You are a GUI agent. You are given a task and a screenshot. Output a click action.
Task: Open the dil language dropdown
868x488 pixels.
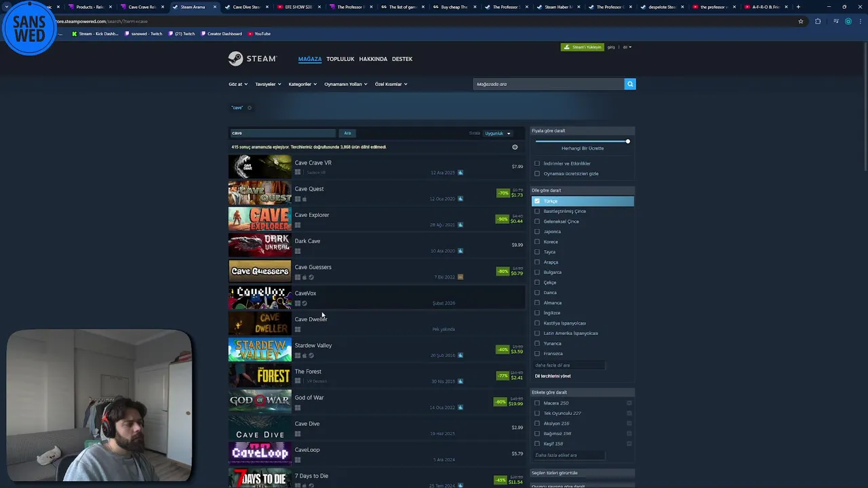(627, 47)
